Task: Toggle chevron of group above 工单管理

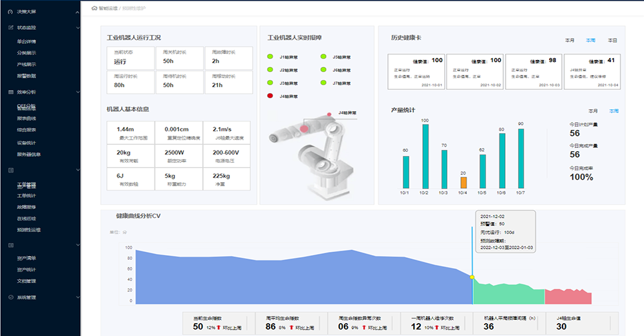Action: pyautogui.click(x=78, y=170)
